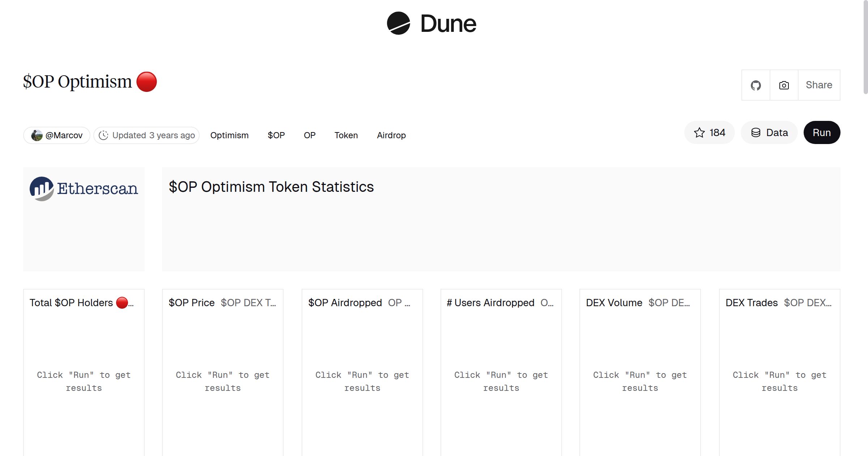Select the Optimism tag
The height and width of the screenshot is (456, 868).
229,135
